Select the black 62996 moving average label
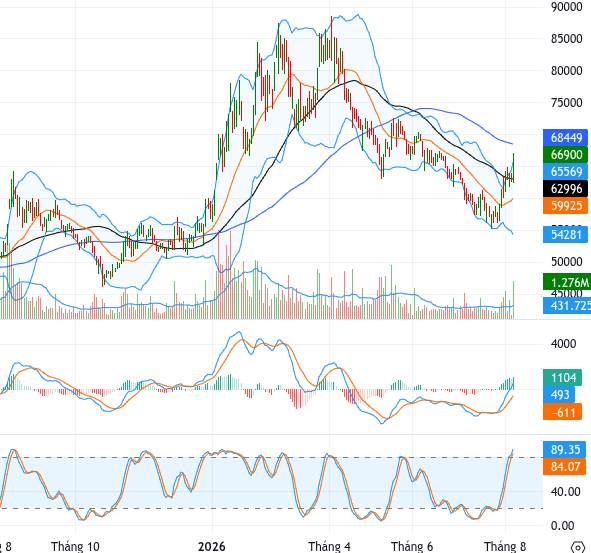591x553 pixels. pyautogui.click(x=565, y=188)
